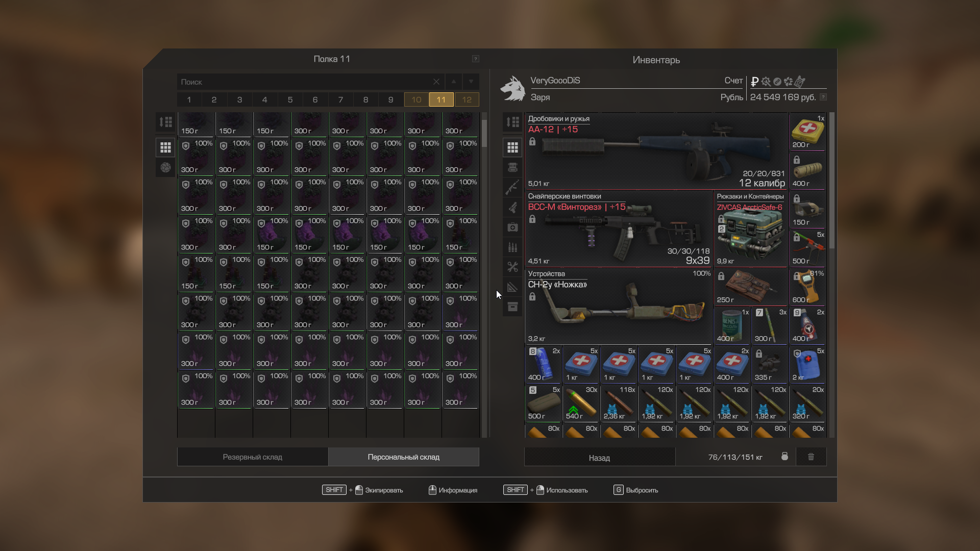The height and width of the screenshot is (551, 980).
Task: Click the storage shelf vertical scrollbar
Action: 484,134
